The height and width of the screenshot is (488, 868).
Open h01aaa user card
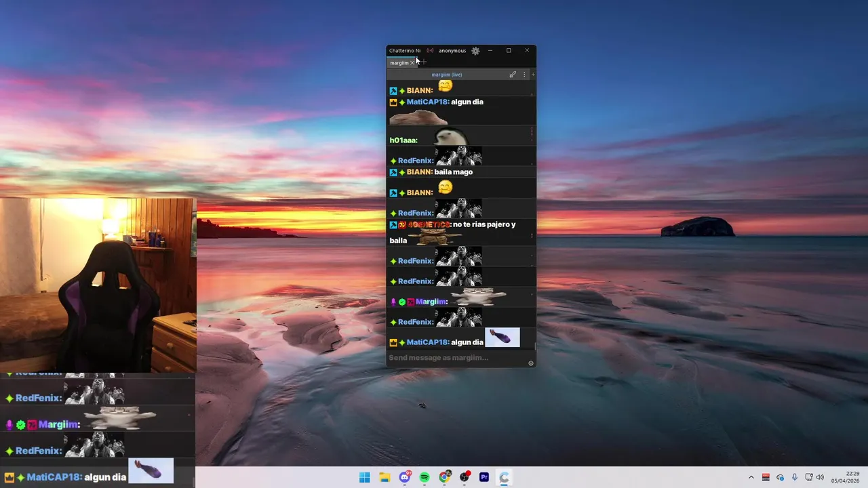pyautogui.click(x=403, y=140)
